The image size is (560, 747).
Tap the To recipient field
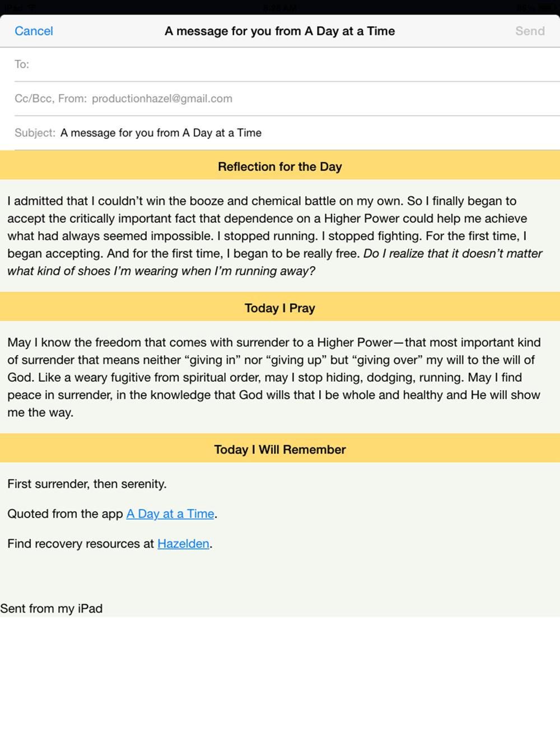287,64
